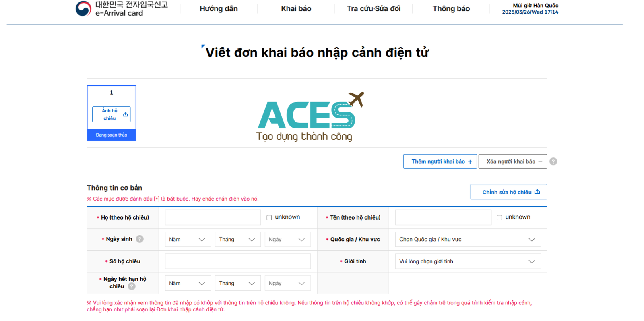Open the birth day Ngày dropdown

(287, 240)
